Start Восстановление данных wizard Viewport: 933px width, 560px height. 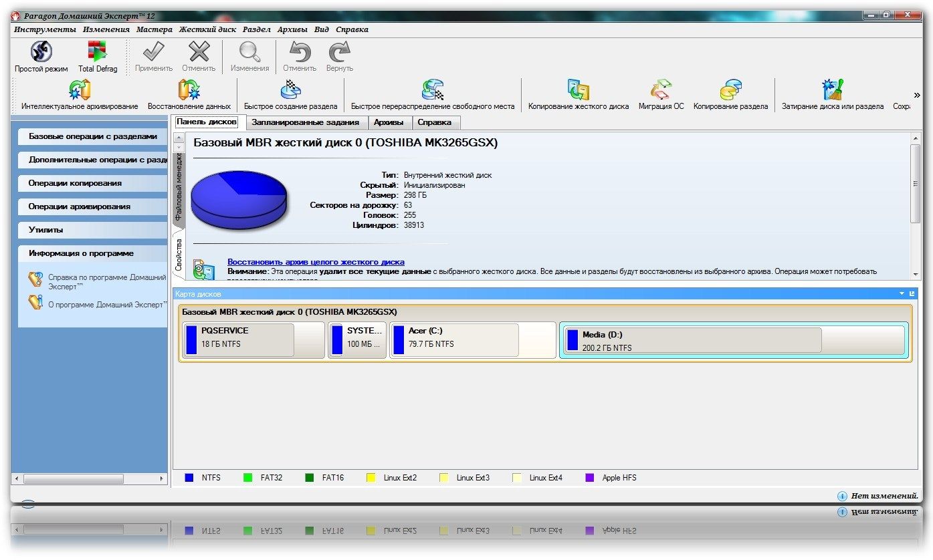tap(189, 90)
